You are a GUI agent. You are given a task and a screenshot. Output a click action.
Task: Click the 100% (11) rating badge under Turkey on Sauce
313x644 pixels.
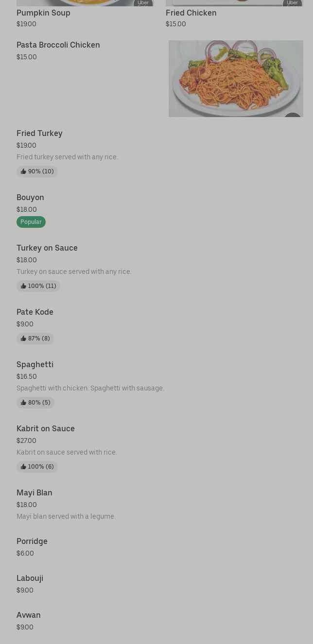tap(38, 286)
